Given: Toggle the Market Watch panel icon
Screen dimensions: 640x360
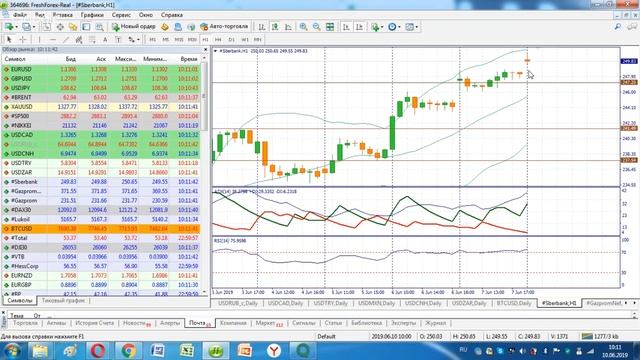Looking at the screenshot, I should click(x=47, y=27).
